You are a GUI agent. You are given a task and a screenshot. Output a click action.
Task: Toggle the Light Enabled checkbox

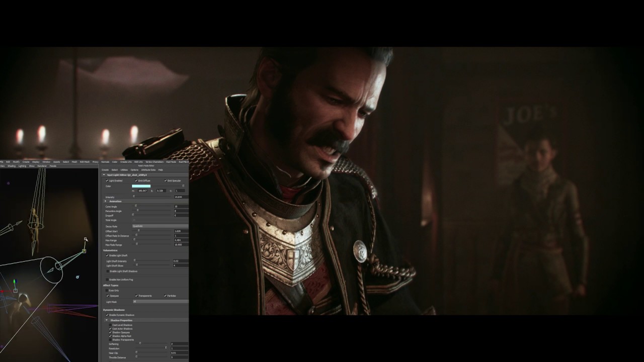tap(107, 180)
